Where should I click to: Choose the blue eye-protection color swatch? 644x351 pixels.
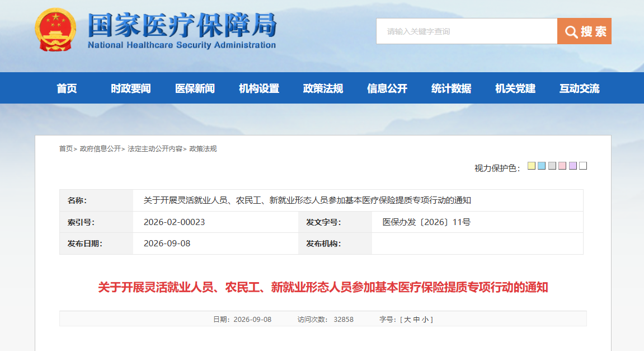(542, 166)
